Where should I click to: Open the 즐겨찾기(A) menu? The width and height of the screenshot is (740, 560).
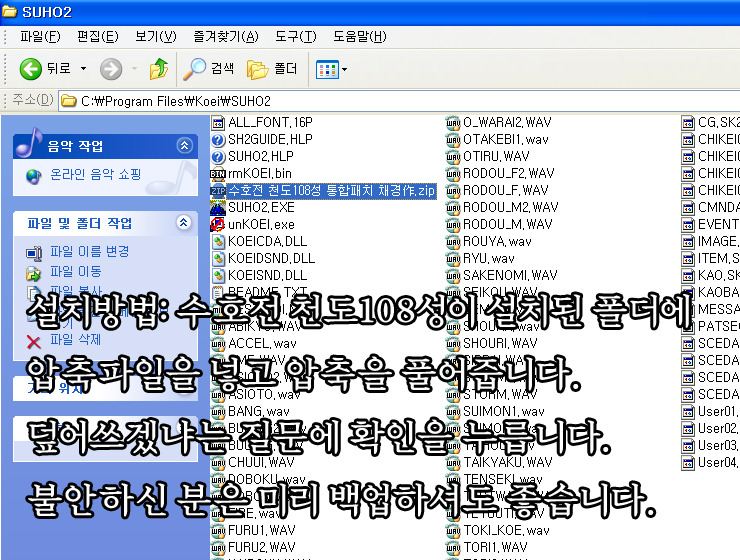226,36
